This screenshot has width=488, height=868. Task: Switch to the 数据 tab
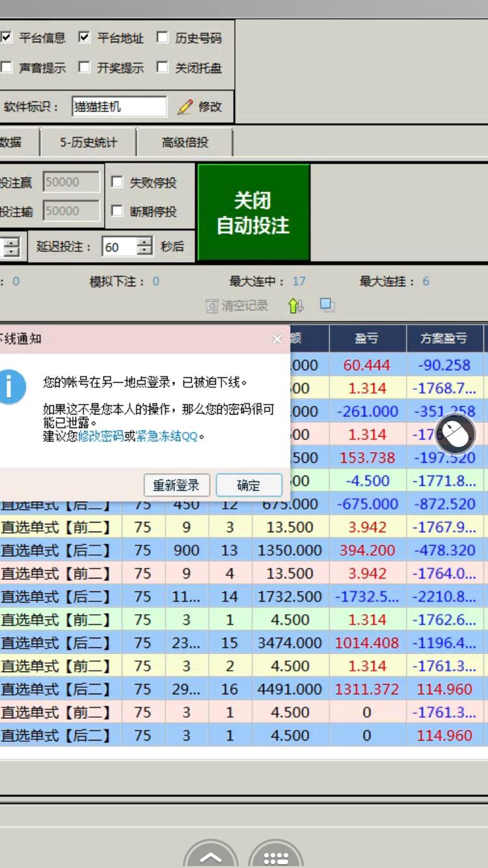[x=18, y=142]
